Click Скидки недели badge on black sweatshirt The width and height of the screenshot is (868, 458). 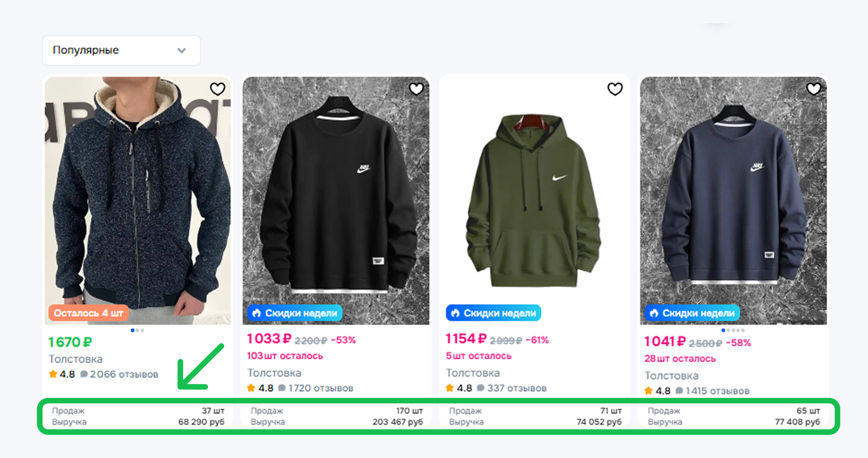pyautogui.click(x=295, y=313)
